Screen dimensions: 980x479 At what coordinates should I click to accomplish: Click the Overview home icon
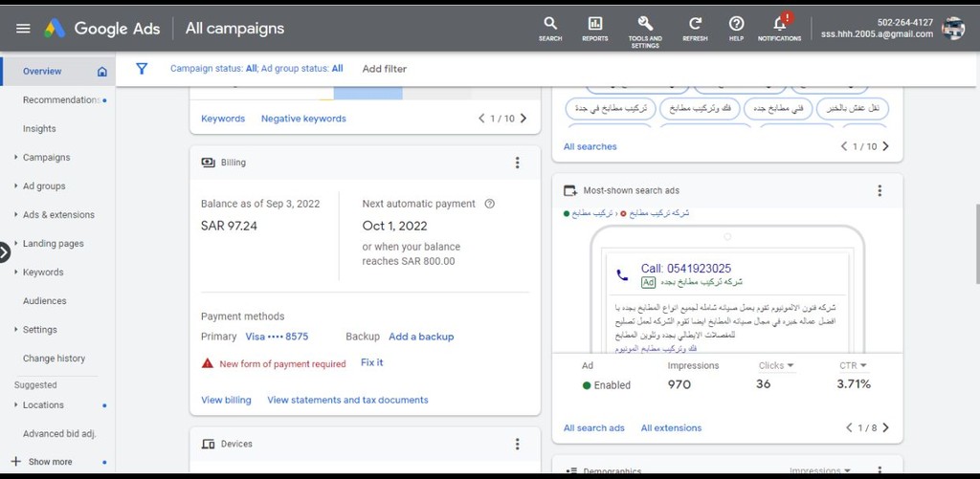[102, 72]
